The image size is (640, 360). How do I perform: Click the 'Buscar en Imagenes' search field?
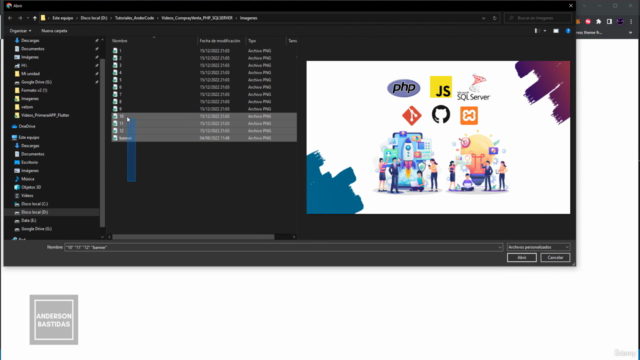[538, 18]
